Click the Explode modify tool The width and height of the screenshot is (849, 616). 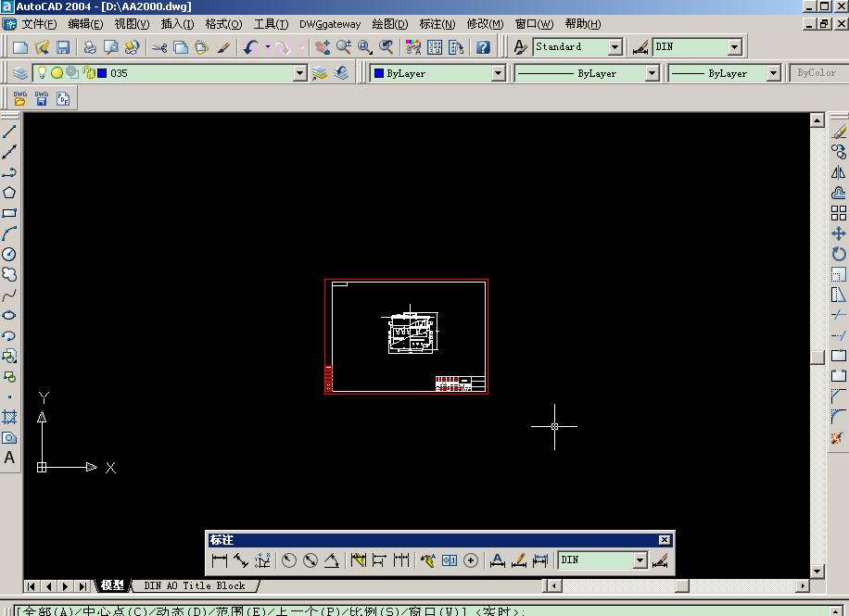coord(839,437)
